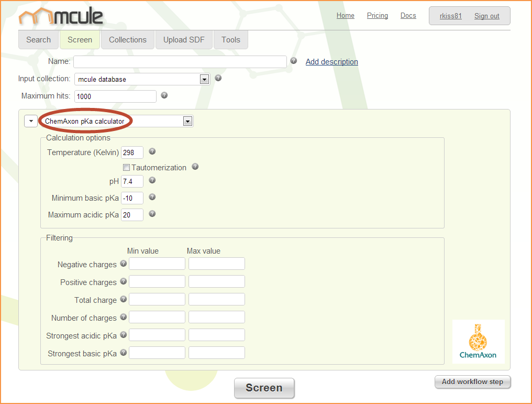Screen dimensions: 532x404
Task: Click help icon next to Tautomerization
Action: pos(195,167)
